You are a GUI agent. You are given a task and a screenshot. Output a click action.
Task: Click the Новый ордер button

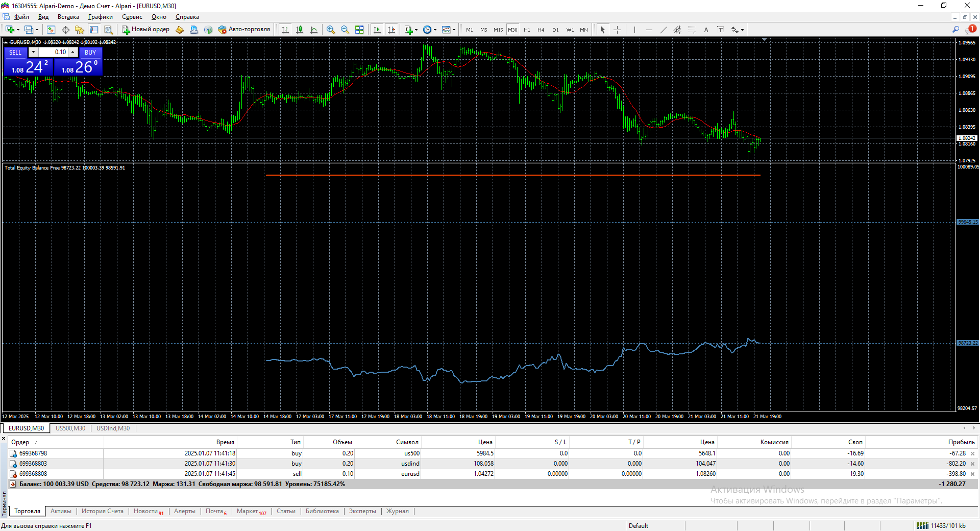pos(146,30)
